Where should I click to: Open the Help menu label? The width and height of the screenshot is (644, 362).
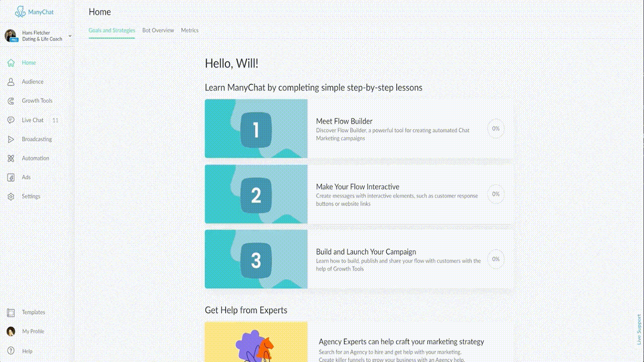click(27, 351)
